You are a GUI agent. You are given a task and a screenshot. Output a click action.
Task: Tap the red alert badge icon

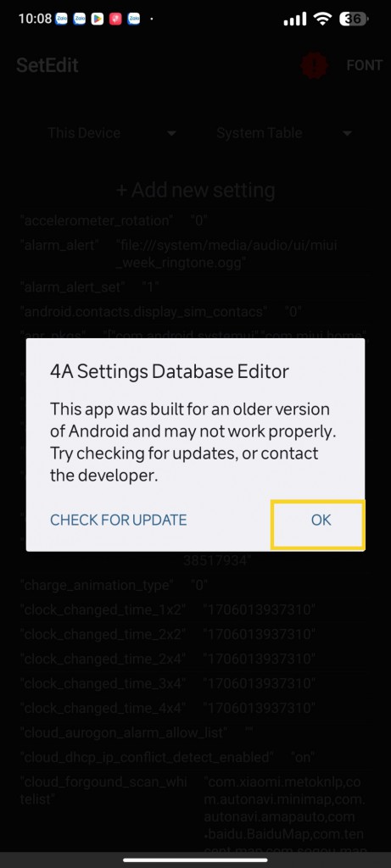[x=315, y=66]
